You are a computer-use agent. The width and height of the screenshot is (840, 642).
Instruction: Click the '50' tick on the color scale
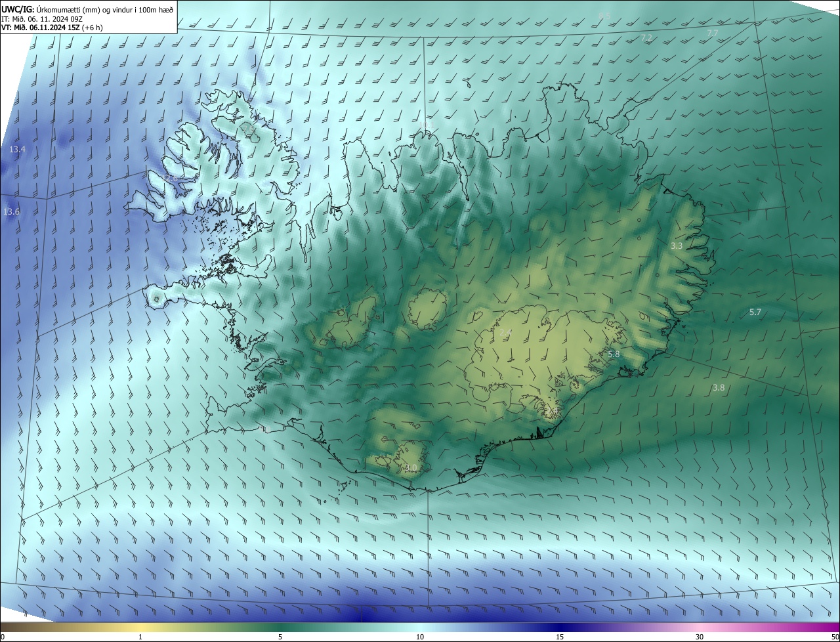pos(835,637)
